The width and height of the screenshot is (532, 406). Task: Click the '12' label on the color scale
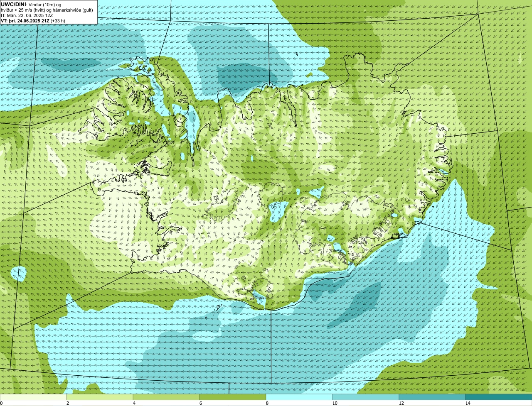point(401,403)
